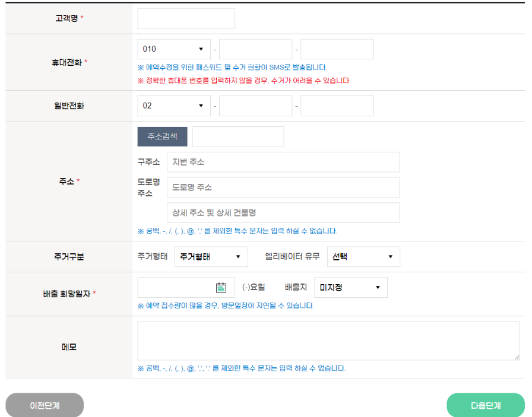Click the 배출 희망일자 date input field
The height and width of the screenshot is (417, 532).
(178, 286)
